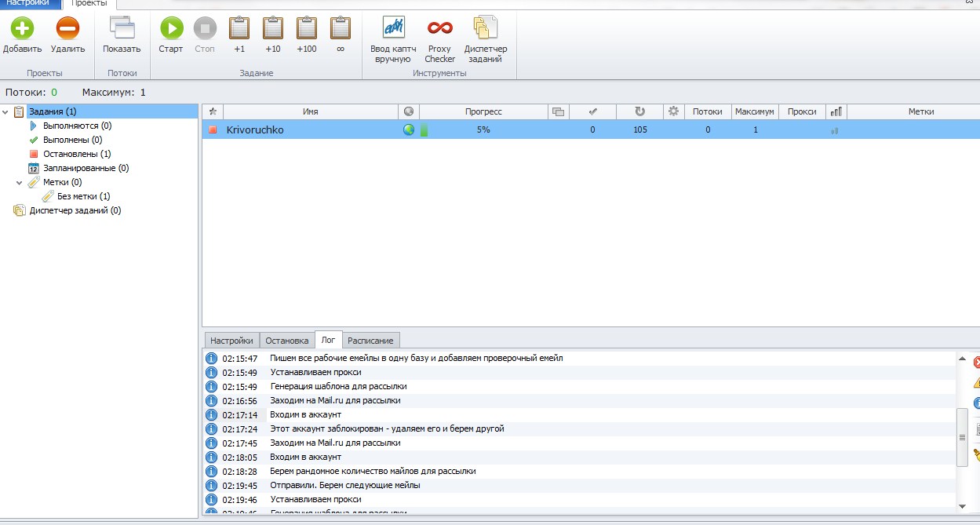
Task: Collapse the Задания tree node
Action: (6, 112)
